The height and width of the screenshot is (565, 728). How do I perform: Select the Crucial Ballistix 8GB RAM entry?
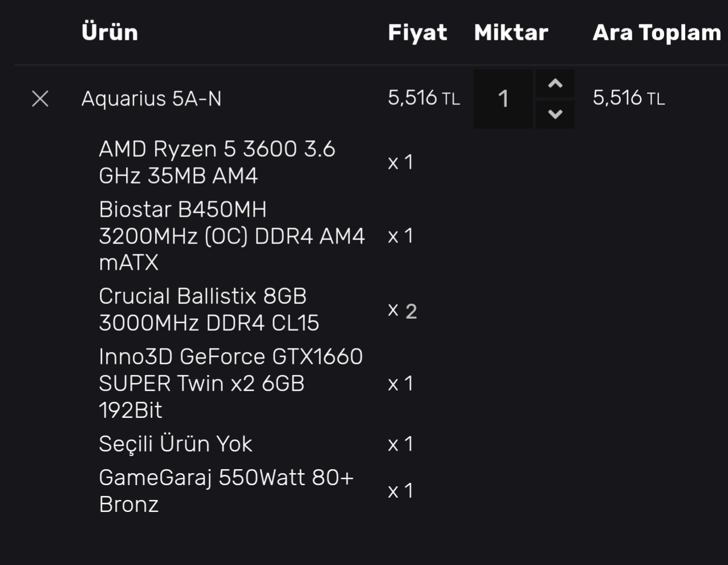pos(209,310)
